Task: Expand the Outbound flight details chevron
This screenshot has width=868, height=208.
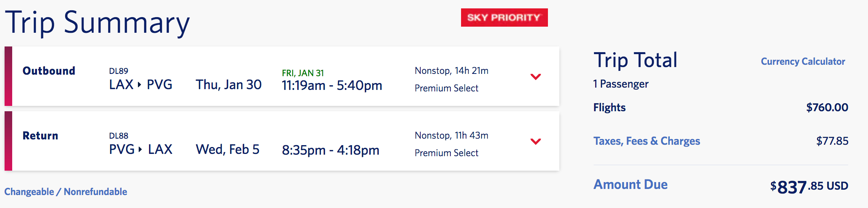Action: click(x=535, y=77)
